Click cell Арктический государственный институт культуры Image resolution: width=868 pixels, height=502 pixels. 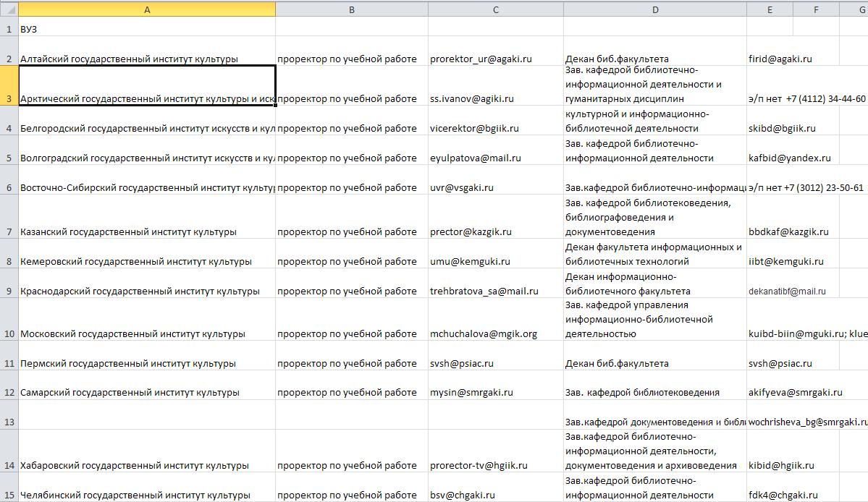click(147, 85)
